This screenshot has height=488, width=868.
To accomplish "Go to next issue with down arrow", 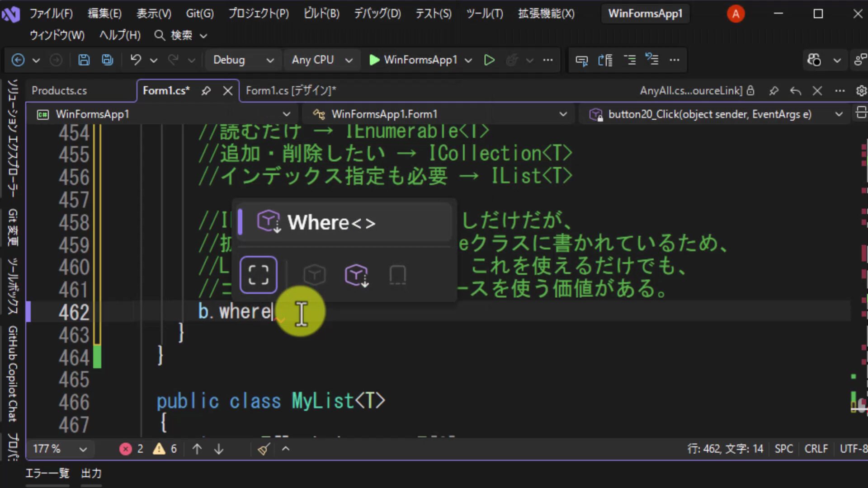I will [x=219, y=449].
